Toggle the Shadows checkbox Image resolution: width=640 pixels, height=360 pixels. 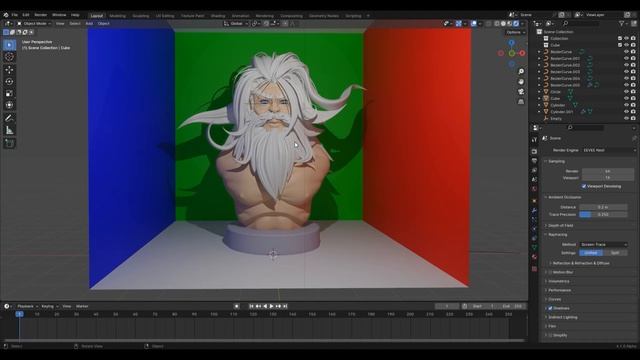(x=550, y=308)
